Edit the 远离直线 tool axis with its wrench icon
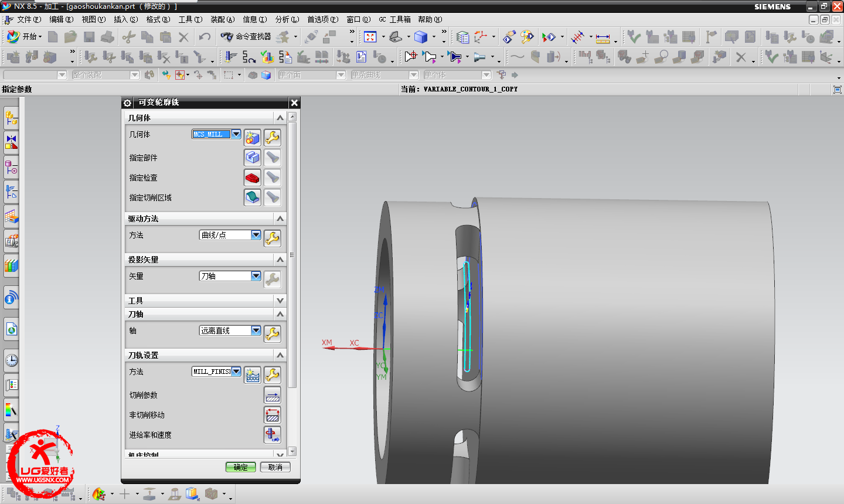844x504 pixels. pyautogui.click(x=273, y=334)
